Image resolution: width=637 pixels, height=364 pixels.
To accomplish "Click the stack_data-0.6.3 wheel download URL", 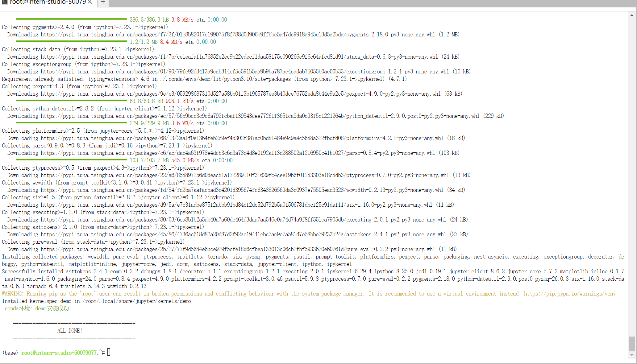I will pos(239,57).
